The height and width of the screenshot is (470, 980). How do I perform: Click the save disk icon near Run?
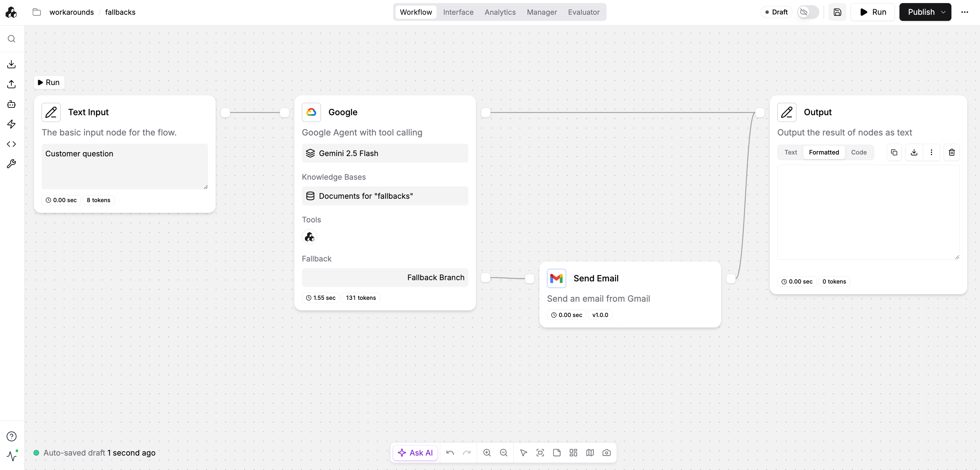[837, 12]
